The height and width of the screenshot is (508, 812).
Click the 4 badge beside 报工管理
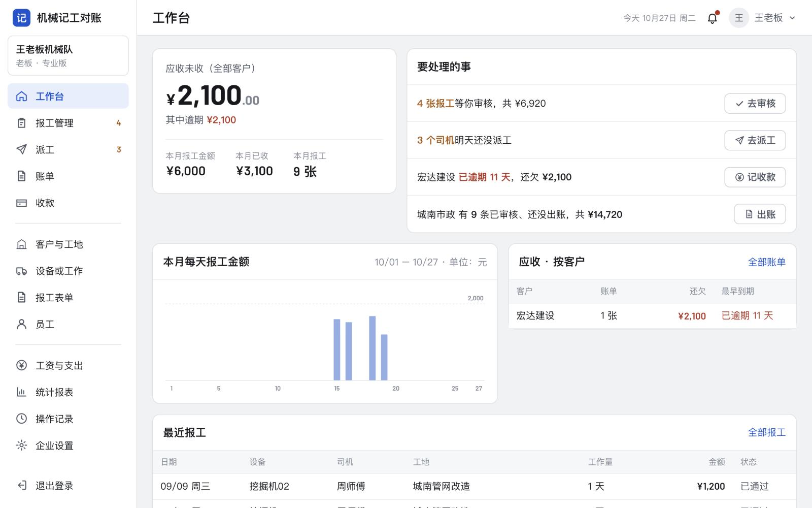[x=119, y=123]
